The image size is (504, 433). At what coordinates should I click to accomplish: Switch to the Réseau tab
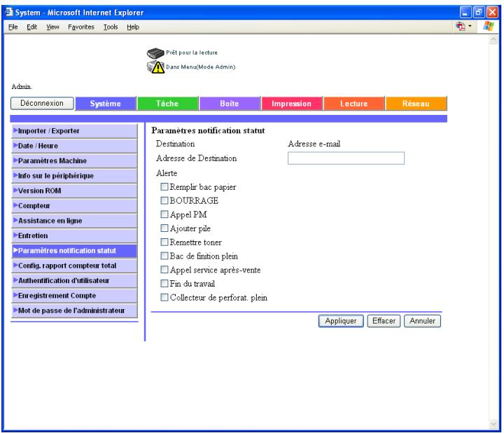tap(416, 104)
